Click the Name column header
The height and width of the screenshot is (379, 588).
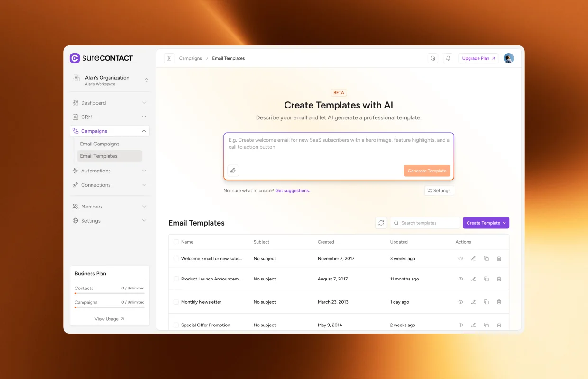[x=187, y=242]
